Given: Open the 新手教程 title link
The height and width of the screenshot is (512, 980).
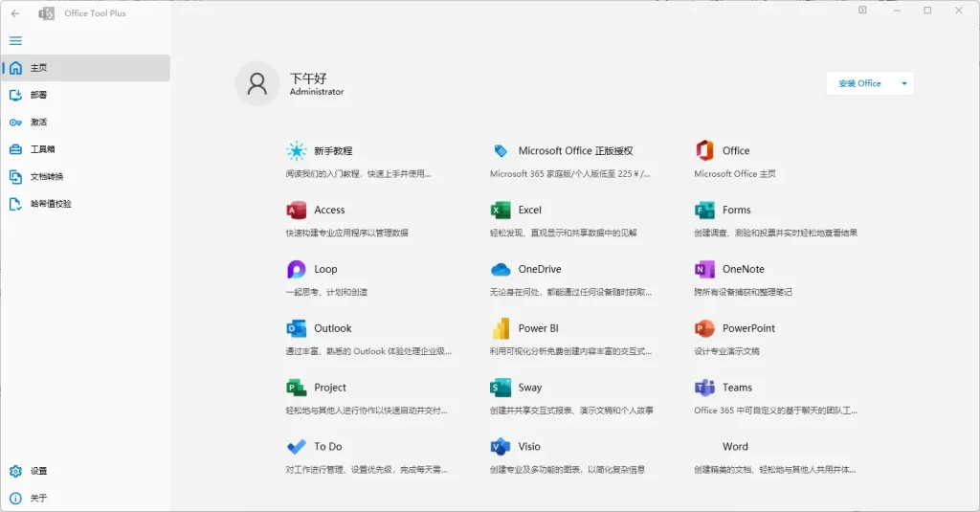Looking at the screenshot, I should (x=333, y=150).
